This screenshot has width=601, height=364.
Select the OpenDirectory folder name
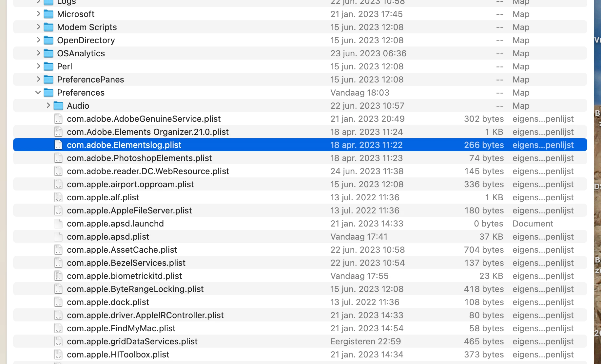[x=86, y=40]
